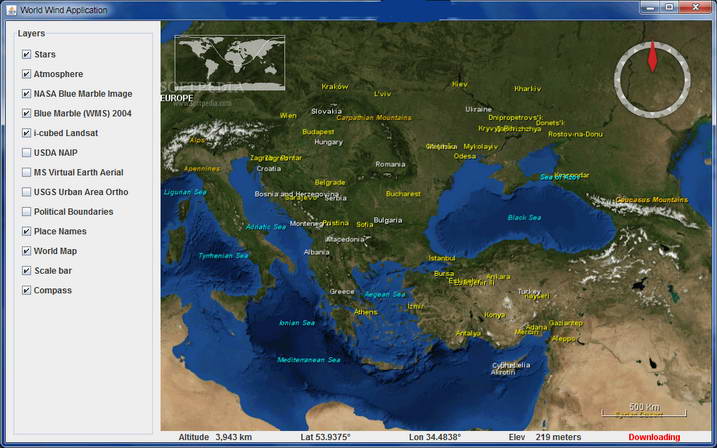Click the 500 Km scale bar
The height and width of the screenshot is (448, 717).
[x=644, y=410]
